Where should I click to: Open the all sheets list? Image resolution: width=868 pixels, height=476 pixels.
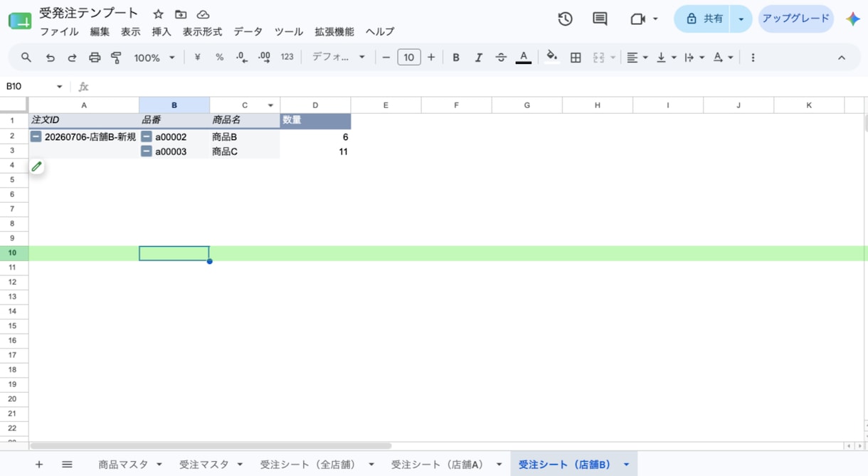coord(67,465)
